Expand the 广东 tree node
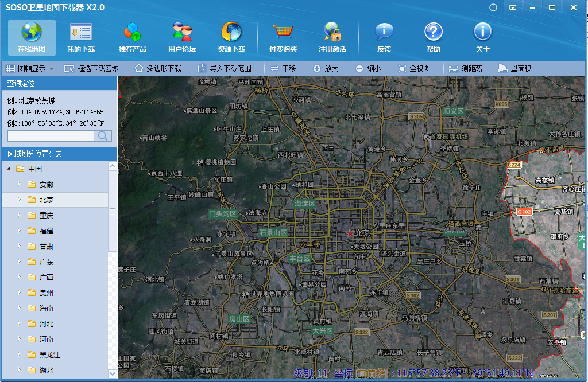The width and height of the screenshot is (588, 382). 19,262
